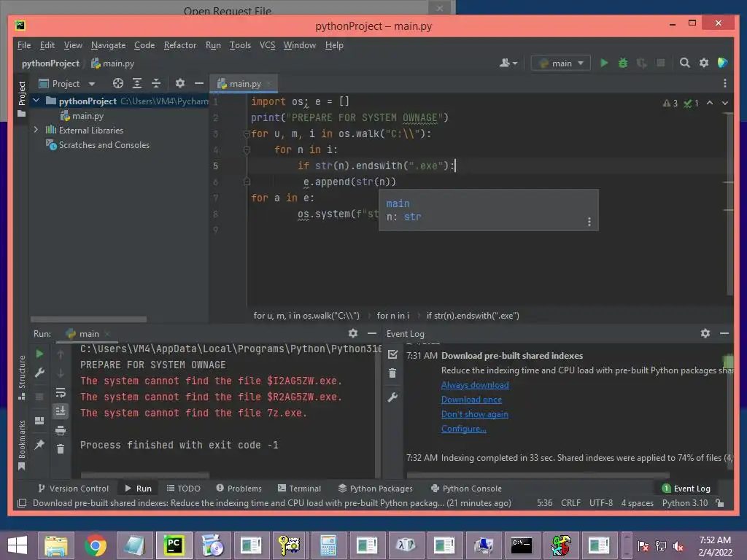Toggle tool window quick access status icon
The image size is (747, 560).
pos(22,503)
